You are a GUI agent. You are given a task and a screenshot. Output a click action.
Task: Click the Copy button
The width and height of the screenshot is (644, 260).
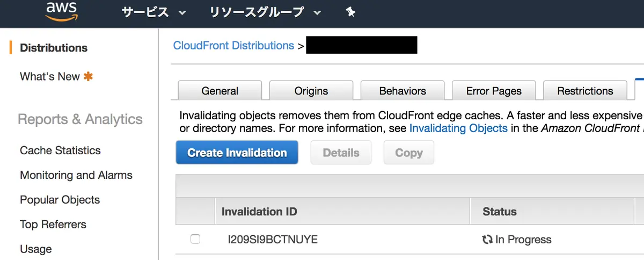(409, 153)
